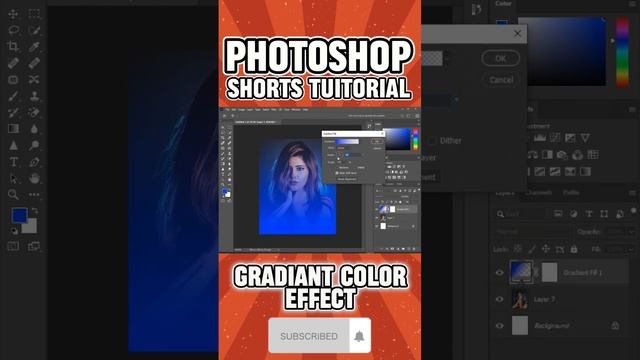Open the layer blend mode dropdown
The image size is (640, 360).
(533, 231)
